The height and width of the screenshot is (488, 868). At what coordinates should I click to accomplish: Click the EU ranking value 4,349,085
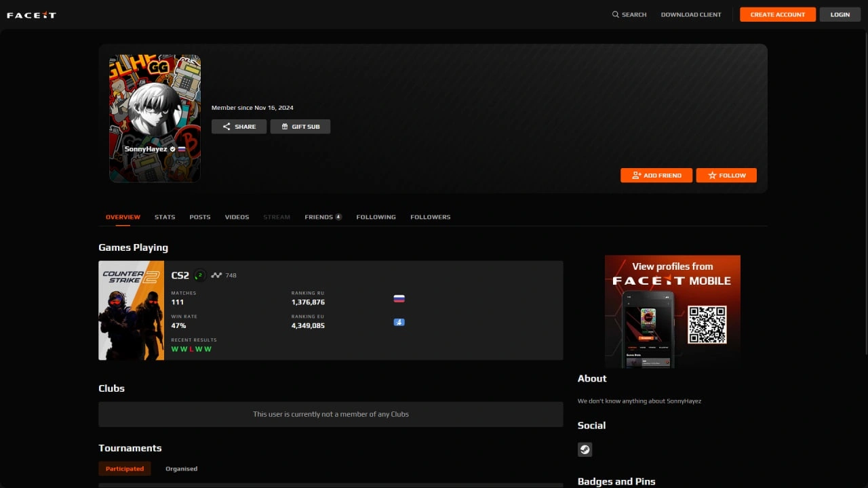pyautogui.click(x=308, y=326)
